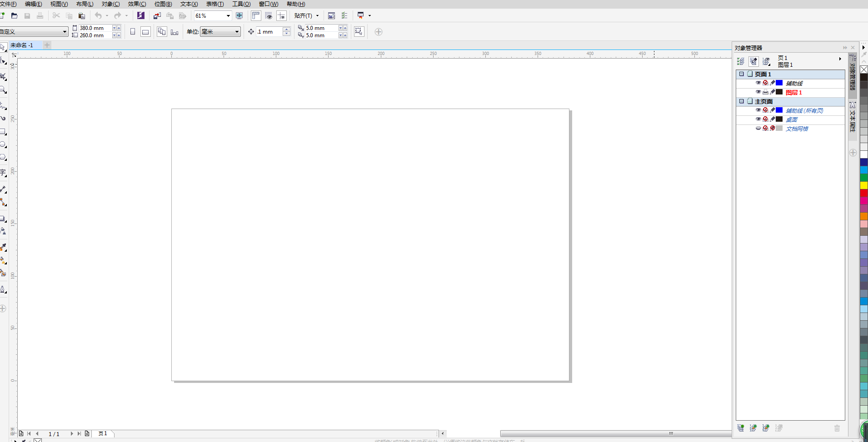Image resolution: width=868 pixels, height=442 pixels.
Task: Collapse the 主页面 tree node
Action: 742,101
